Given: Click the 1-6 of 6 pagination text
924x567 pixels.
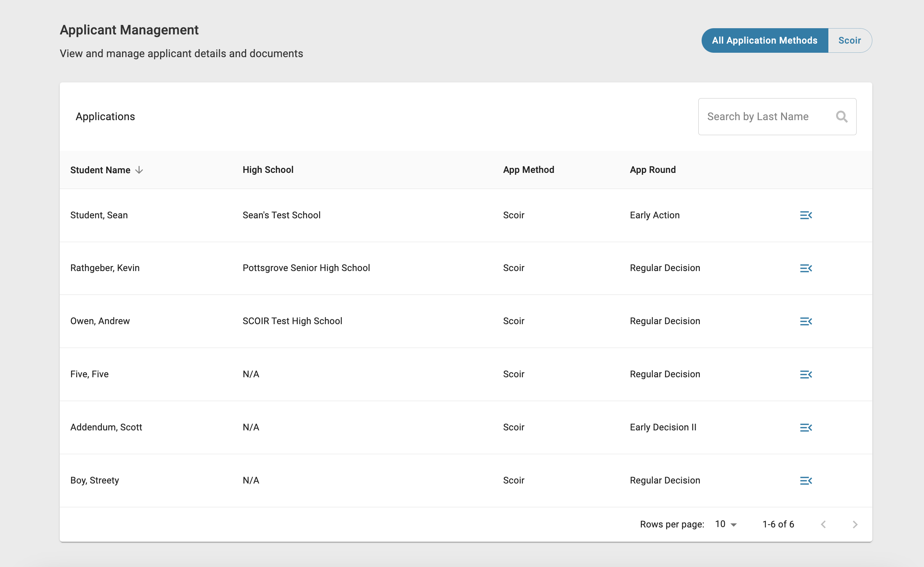Looking at the screenshot, I should [778, 524].
